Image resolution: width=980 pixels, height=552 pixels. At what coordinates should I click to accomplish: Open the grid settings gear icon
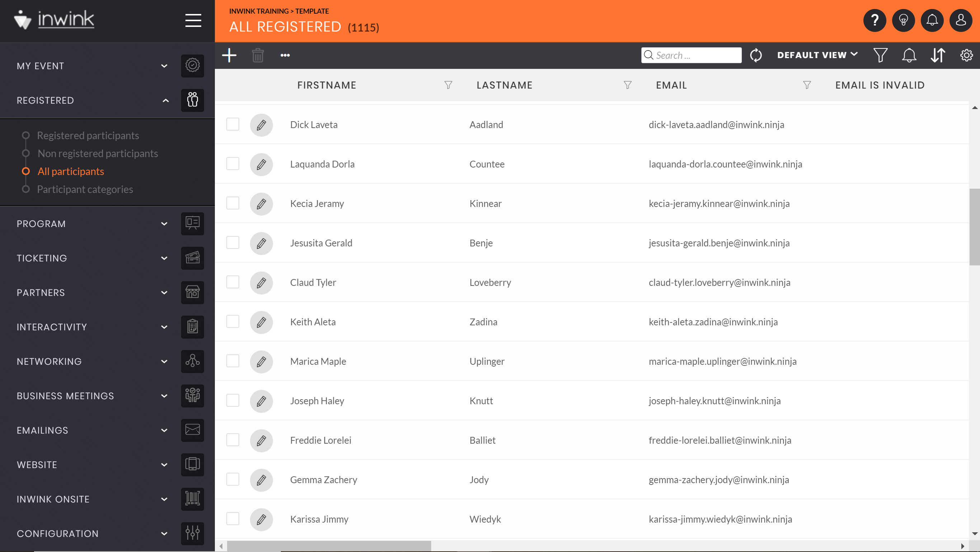click(x=966, y=55)
